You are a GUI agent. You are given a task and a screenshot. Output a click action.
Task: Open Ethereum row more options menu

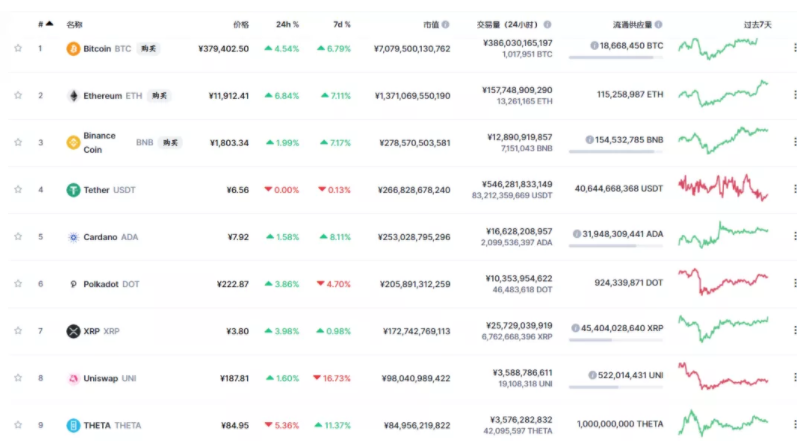pos(794,94)
